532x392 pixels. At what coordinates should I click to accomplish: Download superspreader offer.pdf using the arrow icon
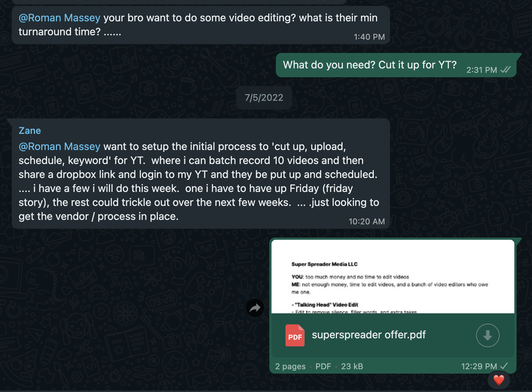tap(487, 335)
